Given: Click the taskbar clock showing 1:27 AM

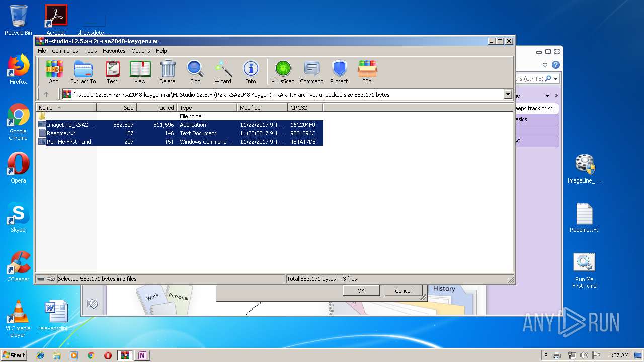Looking at the screenshot, I should tap(618, 355).
